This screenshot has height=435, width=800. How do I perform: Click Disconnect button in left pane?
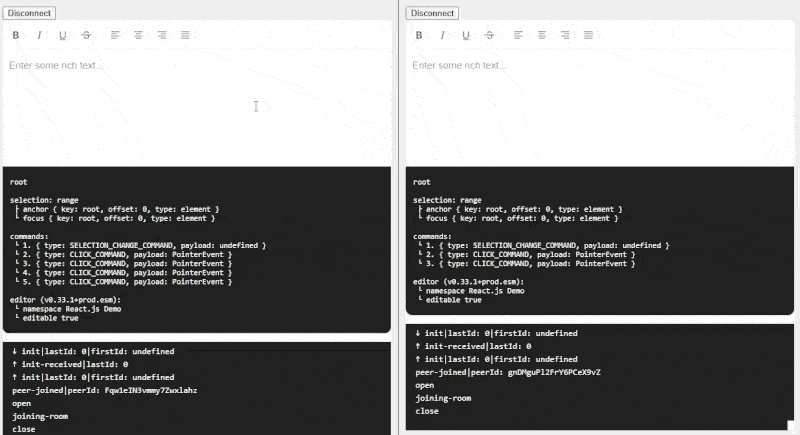pos(29,13)
